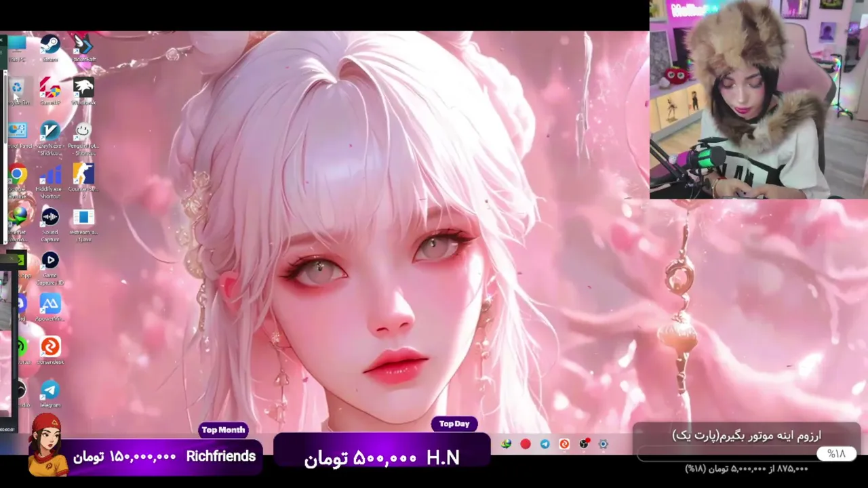The width and height of the screenshot is (868, 488).
Task: Click the "Richfriends" donor name
Action: click(221, 456)
